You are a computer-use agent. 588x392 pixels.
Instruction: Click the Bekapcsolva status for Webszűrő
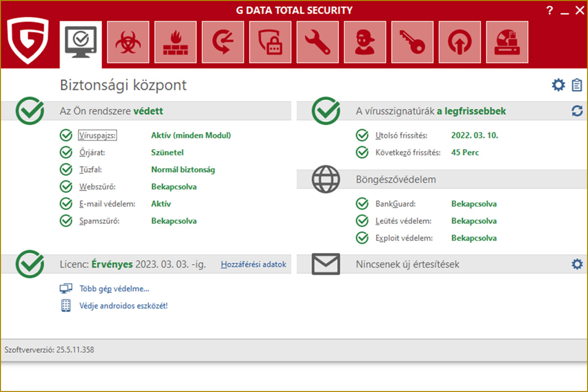point(174,187)
